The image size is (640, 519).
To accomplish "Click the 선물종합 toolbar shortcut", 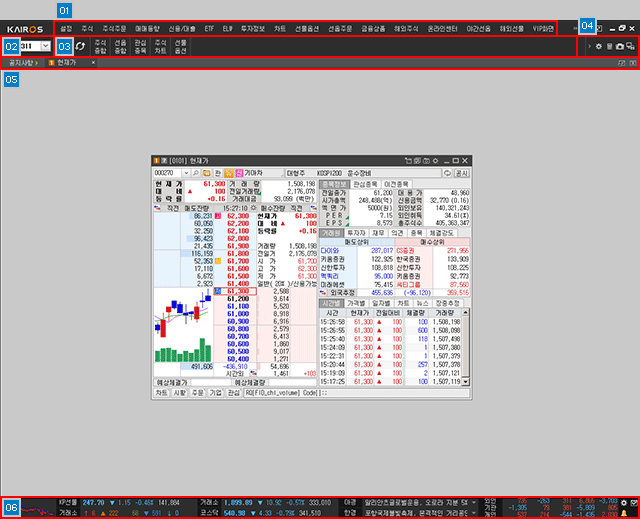I will [x=120, y=47].
